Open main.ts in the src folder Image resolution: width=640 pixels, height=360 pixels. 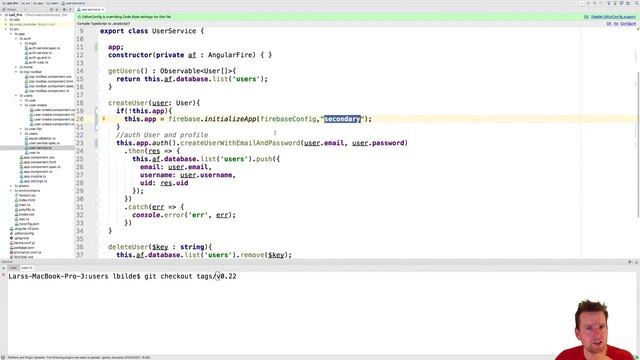tap(23, 205)
